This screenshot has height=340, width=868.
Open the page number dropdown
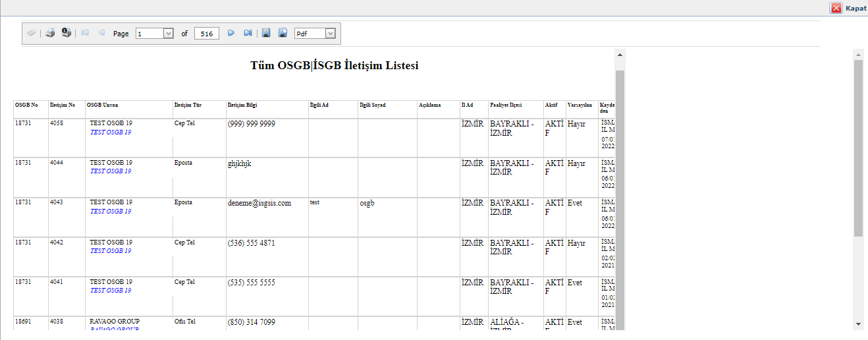click(168, 34)
